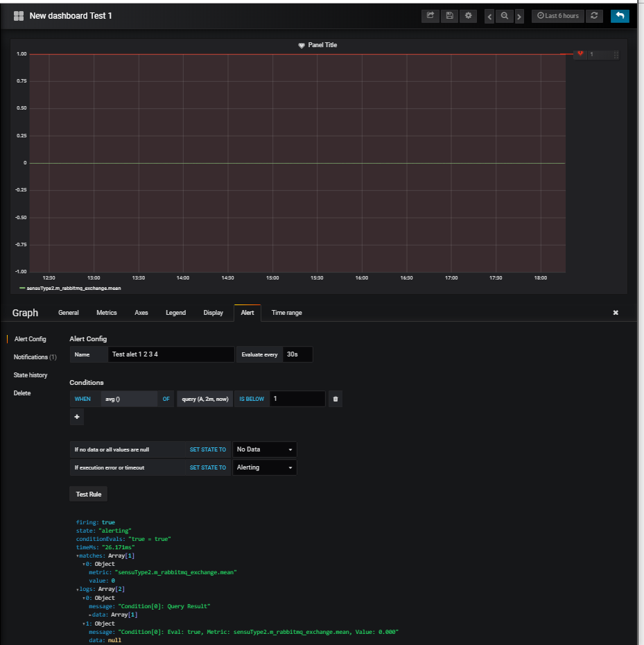Switch to the Metrics tab
644x645 pixels.
pos(106,312)
